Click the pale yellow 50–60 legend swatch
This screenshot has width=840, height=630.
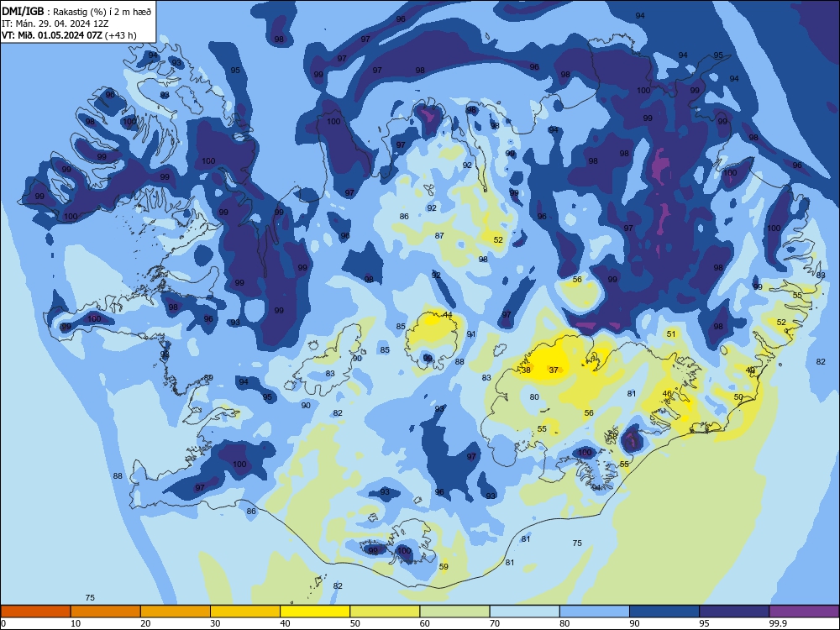(385, 612)
